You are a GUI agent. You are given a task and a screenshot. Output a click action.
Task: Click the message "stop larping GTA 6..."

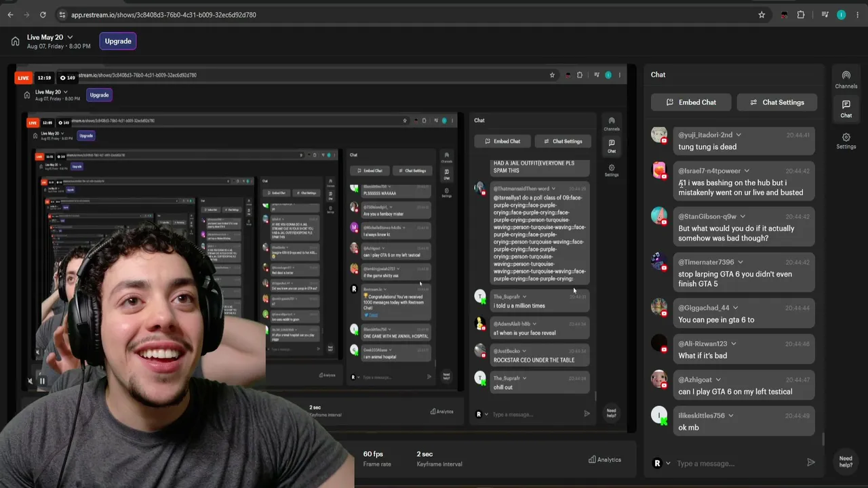coord(735,279)
